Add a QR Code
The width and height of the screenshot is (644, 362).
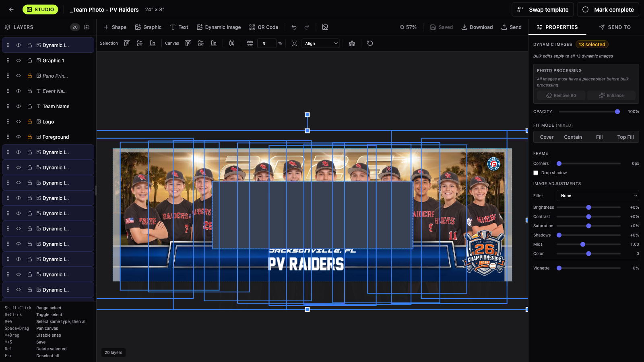[264, 27]
